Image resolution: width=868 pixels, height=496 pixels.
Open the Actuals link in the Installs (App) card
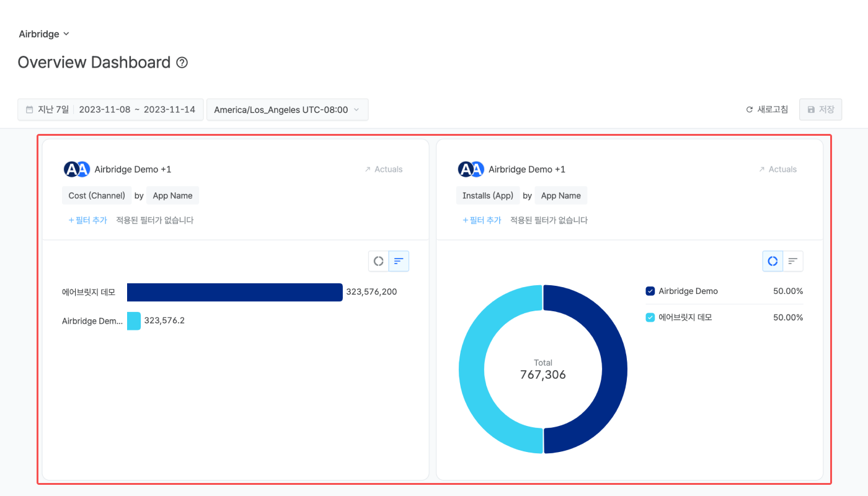tap(777, 169)
